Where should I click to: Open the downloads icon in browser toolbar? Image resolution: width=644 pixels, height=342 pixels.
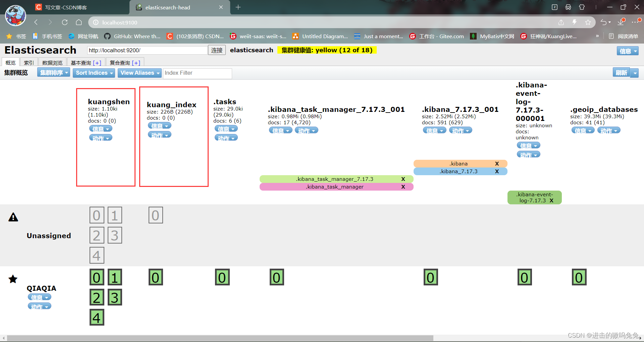click(x=621, y=22)
